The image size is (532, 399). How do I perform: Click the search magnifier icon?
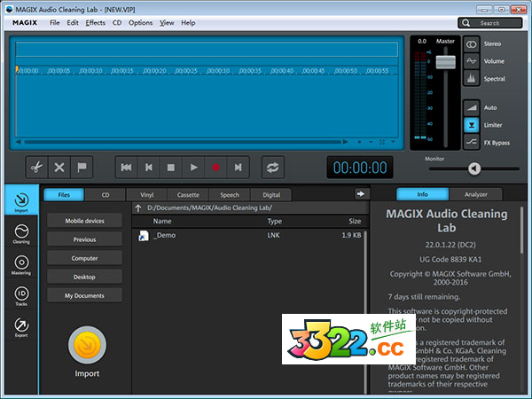[x=466, y=23]
